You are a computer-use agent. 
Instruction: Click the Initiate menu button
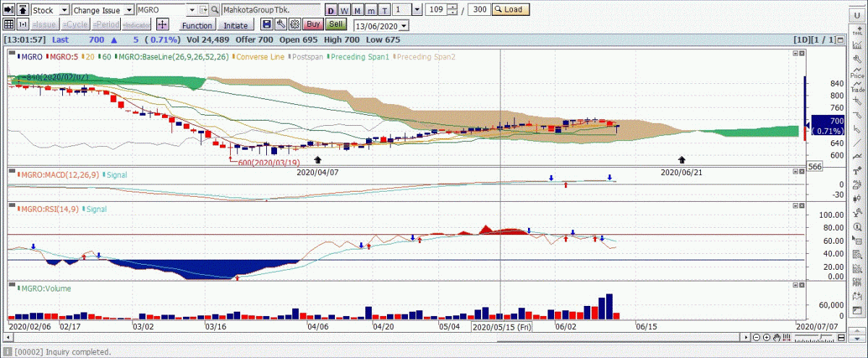[x=236, y=25]
